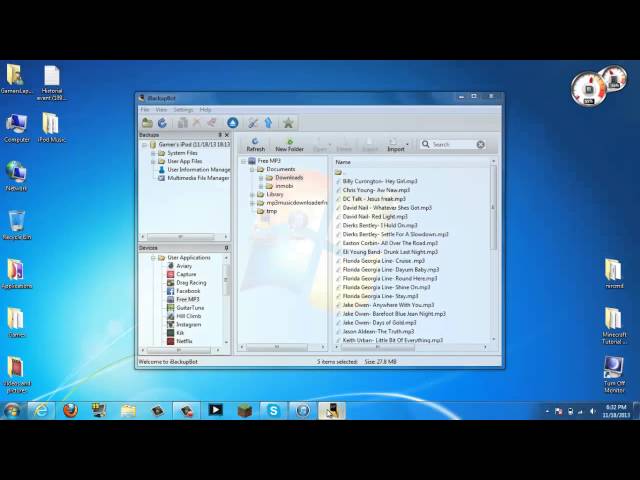The height and width of the screenshot is (480, 640).
Task: Open the File menu
Action: click(145, 110)
